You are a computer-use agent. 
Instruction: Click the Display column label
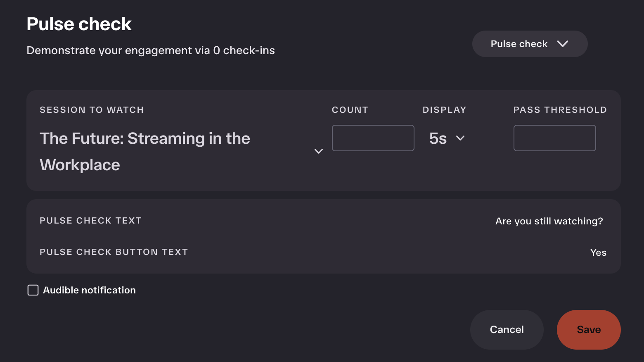(x=445, y=110)
